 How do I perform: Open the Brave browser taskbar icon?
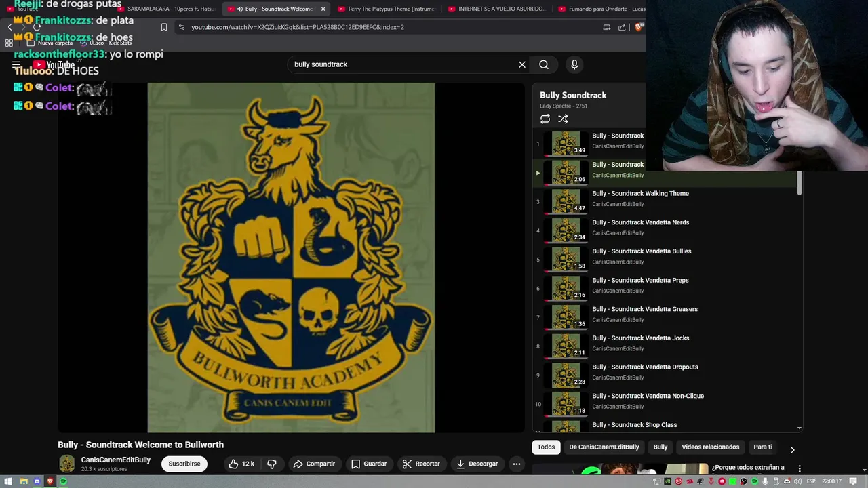[x=50, y=481]
